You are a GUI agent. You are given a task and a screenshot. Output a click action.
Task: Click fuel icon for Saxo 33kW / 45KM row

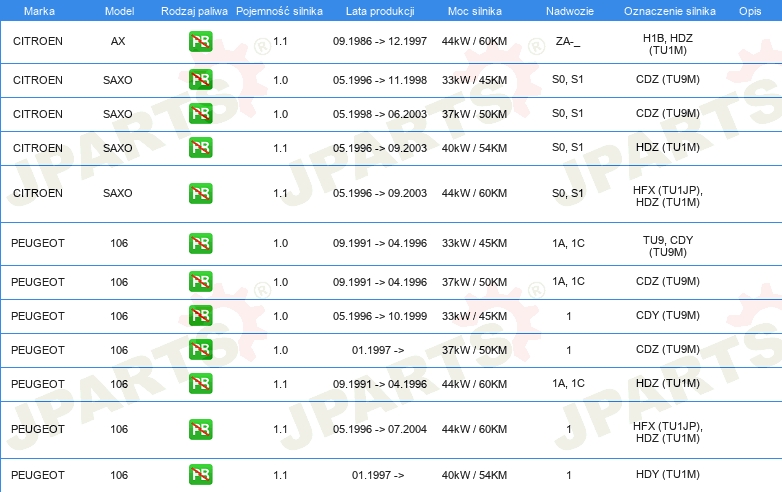click(x=200, y=80)
